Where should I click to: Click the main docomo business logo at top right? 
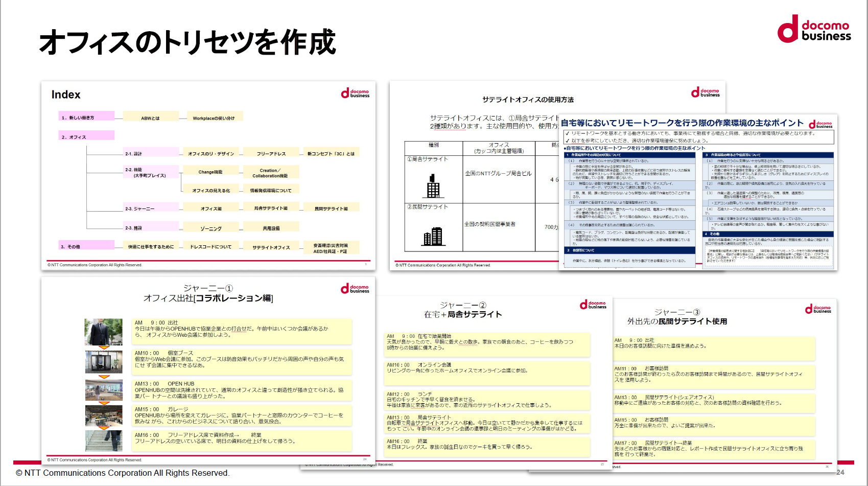tap(814, 29)
